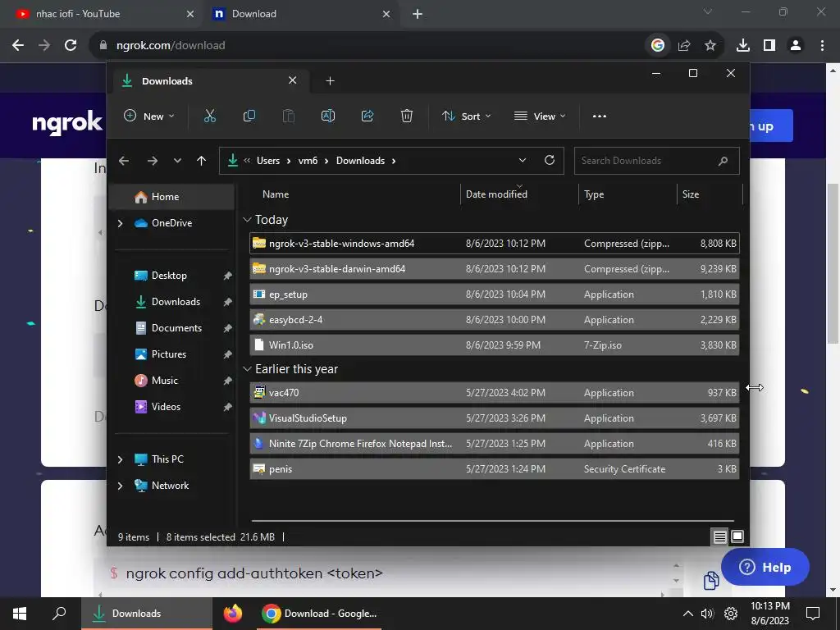Close the Downloads Explorer tab
The height and width of the screenshot is (630, 840).
293,80
